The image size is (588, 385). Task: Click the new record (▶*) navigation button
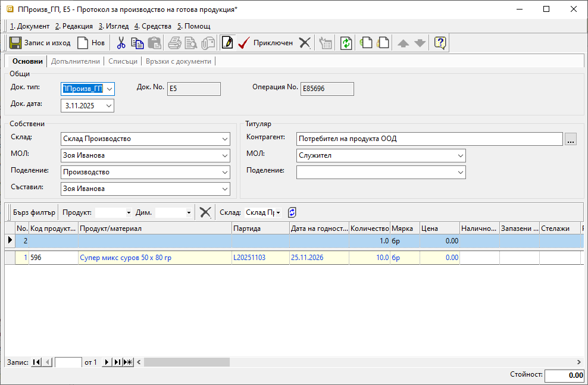click(128, 362)
